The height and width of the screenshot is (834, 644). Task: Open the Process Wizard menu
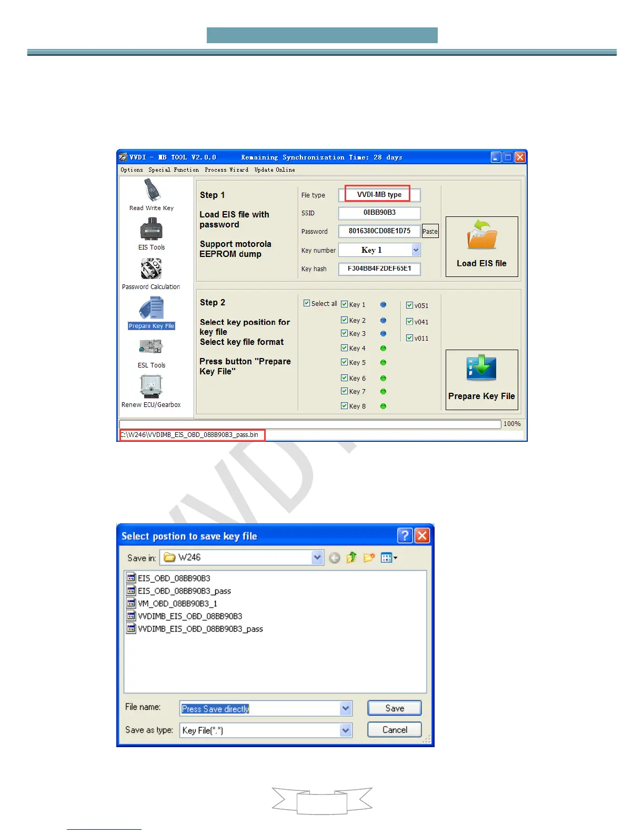[x=227, y=170]
